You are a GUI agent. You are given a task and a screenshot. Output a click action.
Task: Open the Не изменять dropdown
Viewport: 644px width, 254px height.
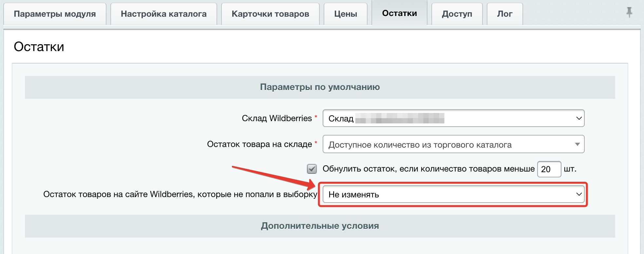(x=453, y=194)
